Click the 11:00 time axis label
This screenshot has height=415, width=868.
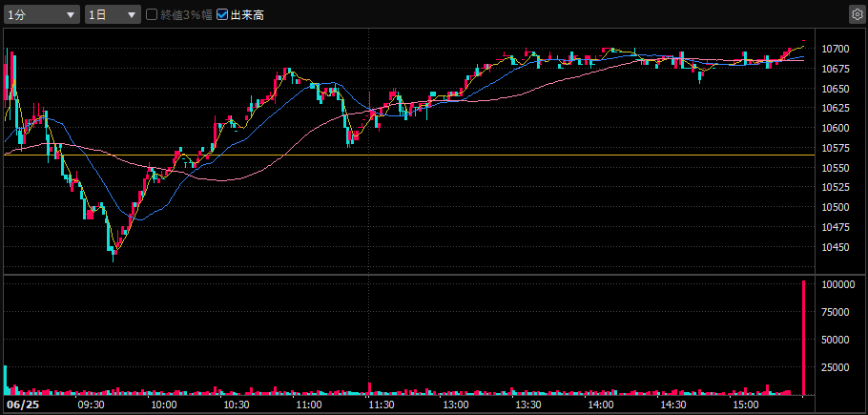coord(309,405)
